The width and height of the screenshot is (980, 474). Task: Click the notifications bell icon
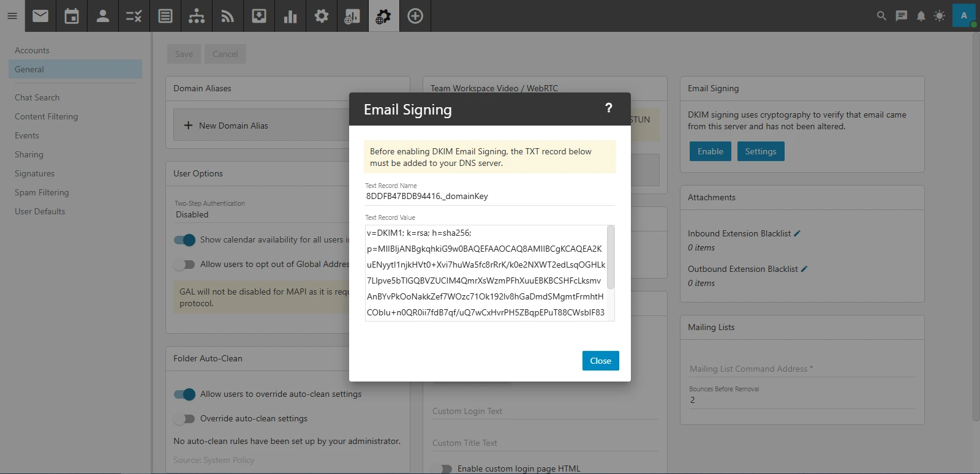pyautogui.click(x=921, y=16)
